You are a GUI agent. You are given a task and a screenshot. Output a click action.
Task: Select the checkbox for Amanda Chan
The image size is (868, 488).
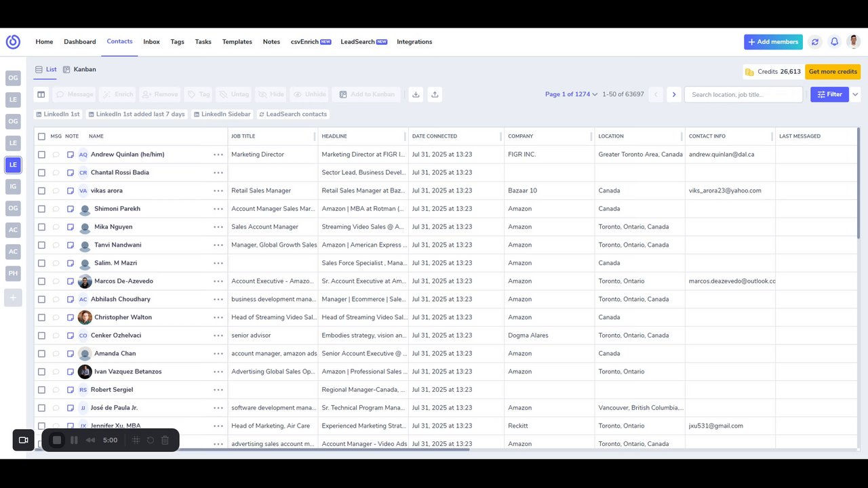point(41,354)
